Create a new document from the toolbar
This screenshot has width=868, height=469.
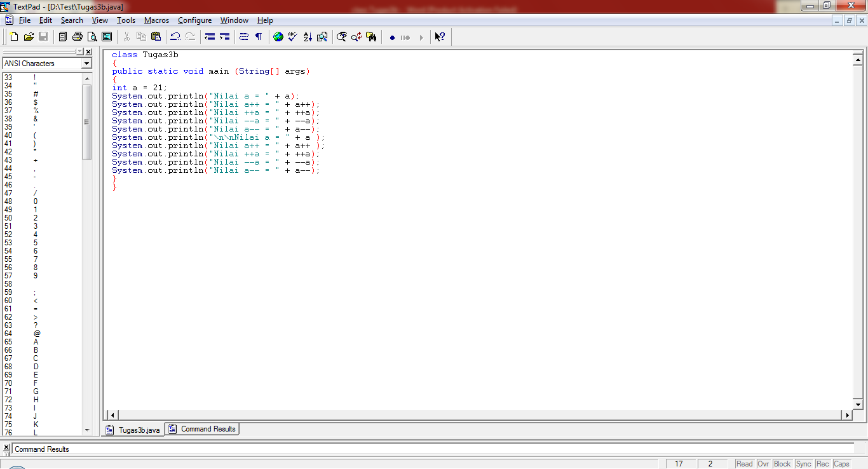pyautogui.click(x=14, y=37)
